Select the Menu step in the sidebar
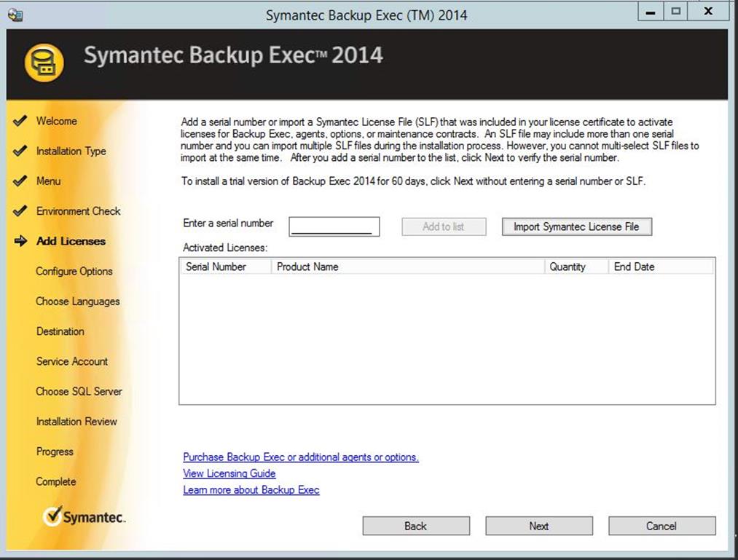Screen dimensions: 738x560 pyautogui.click(x=49, y=181)
